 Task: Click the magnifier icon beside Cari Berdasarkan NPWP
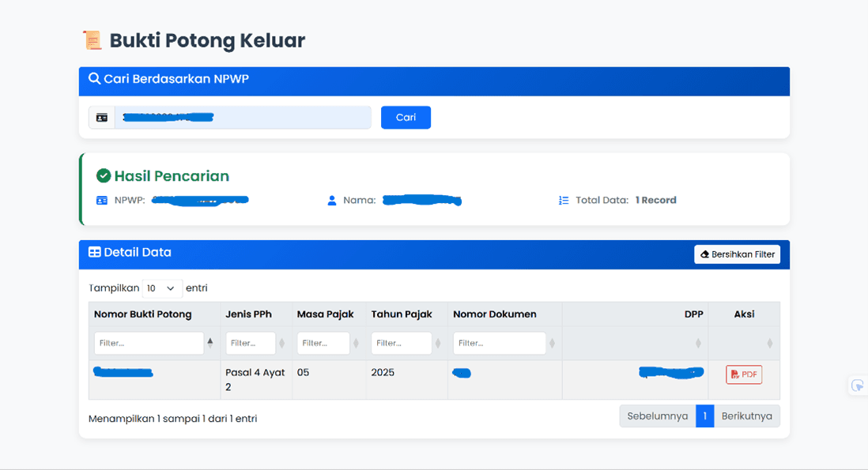pyautogui.click(x=95, y=81)
